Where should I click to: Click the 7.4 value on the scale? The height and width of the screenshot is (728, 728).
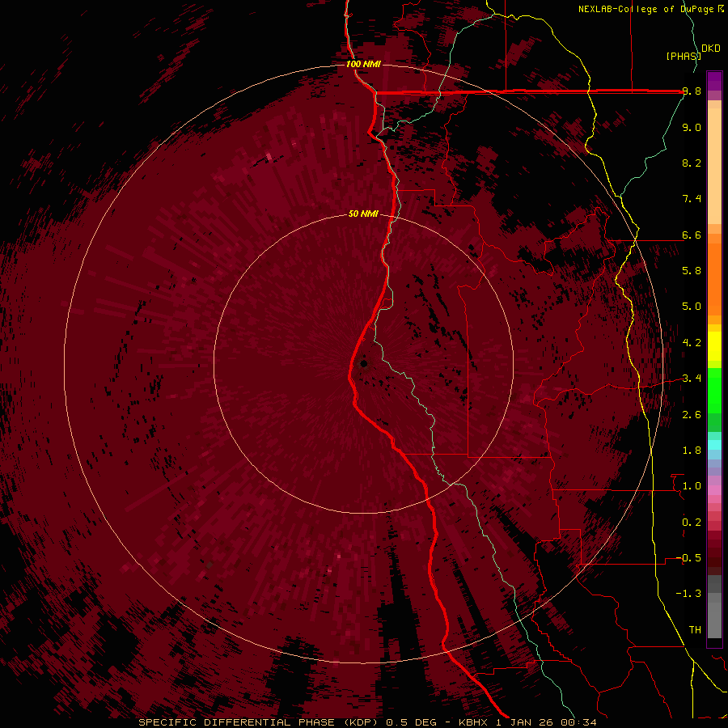coord(692,199)
